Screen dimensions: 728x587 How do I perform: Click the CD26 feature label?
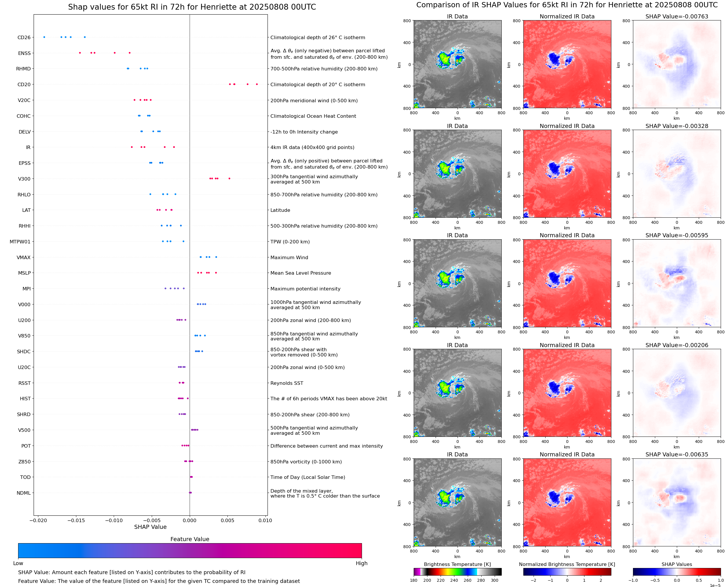(24, 37)
